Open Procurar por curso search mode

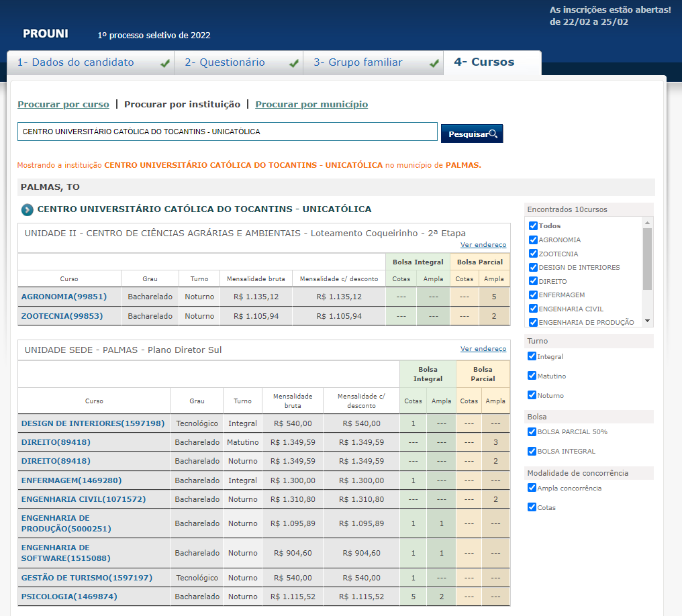tap(63, 104)
